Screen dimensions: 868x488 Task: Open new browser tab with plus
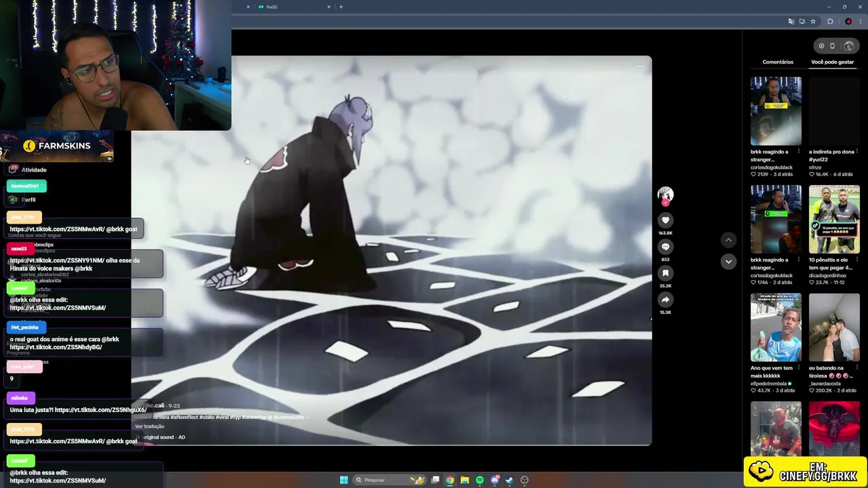(x=341, y=7)
